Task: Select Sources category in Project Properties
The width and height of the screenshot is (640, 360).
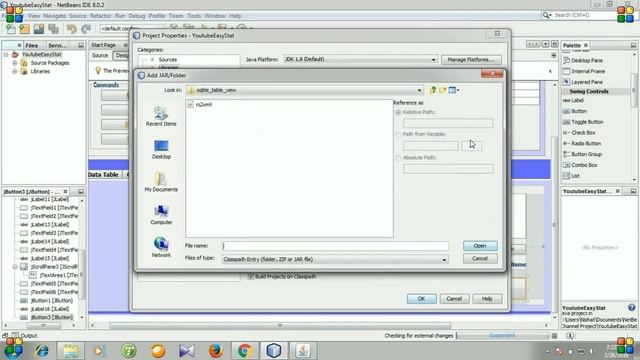Action: (167, 60)
